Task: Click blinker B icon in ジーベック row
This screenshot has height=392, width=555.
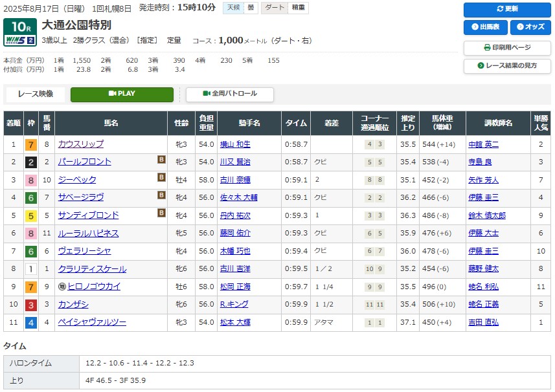Action: click(x=161, y=177)
